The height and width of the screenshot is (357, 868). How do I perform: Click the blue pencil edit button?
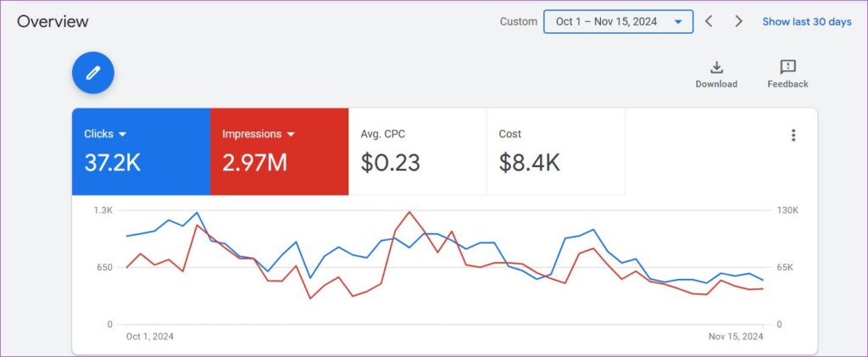(93, 73)
